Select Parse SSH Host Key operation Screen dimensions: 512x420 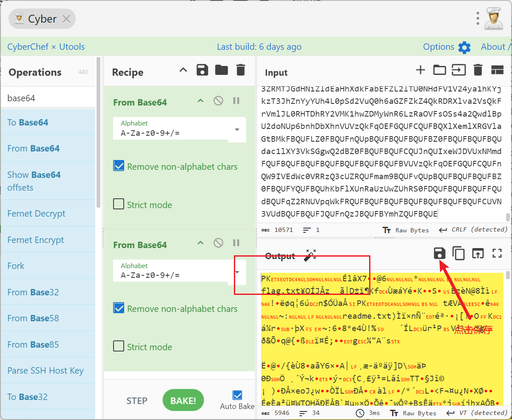click(48, 371)
